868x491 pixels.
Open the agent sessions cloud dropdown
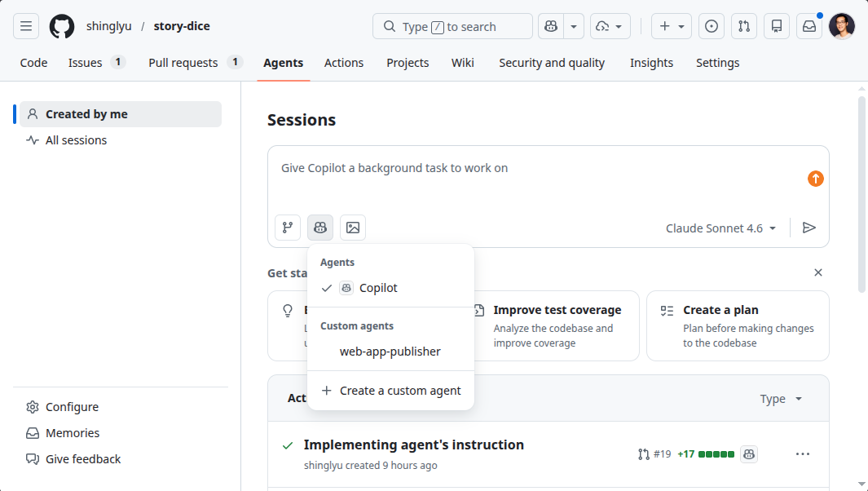pos(610,26)
